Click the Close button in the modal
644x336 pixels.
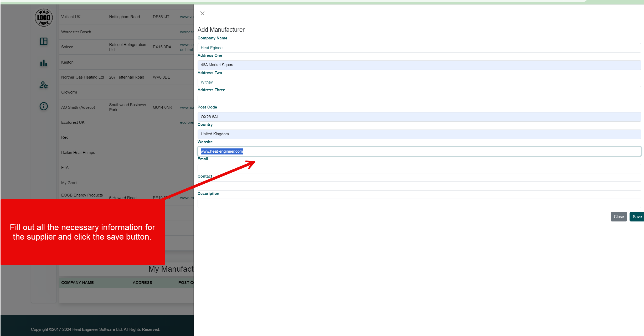coord(619,216)
